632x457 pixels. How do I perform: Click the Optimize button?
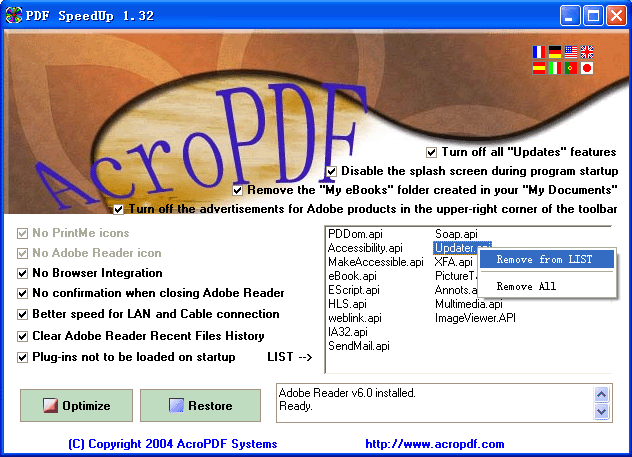(77, 405)
